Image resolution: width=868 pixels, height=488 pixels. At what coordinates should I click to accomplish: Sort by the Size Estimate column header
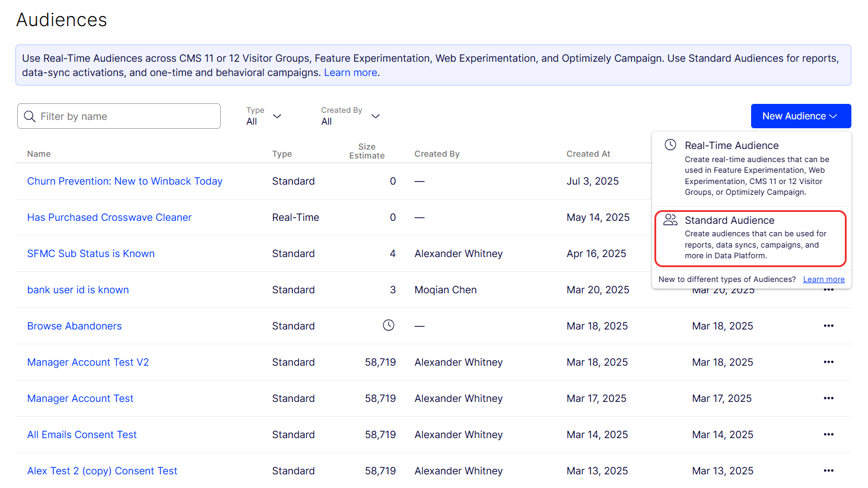click(x=367, y=151)
